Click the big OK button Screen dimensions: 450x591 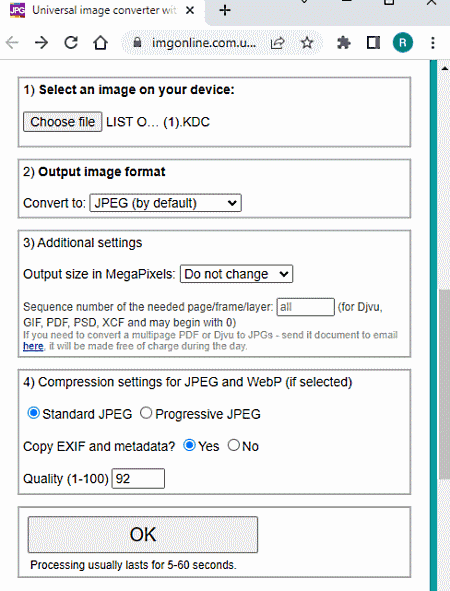(x=143, y=534)
